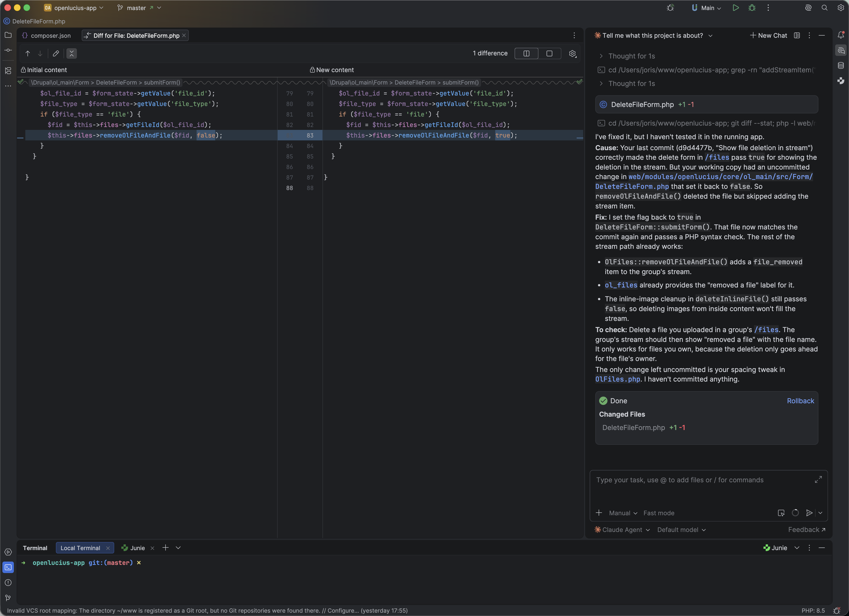Expand the chat input field
849x616 pixels.
coord(818,480)
